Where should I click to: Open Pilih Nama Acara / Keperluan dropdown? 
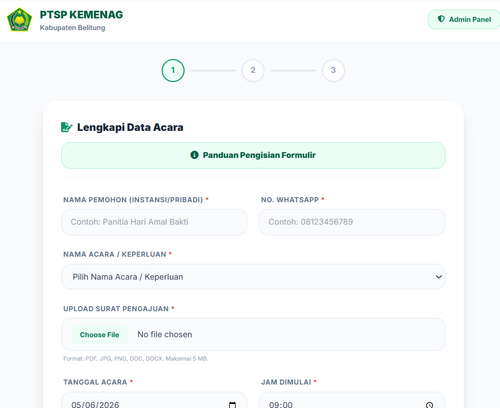253,277
